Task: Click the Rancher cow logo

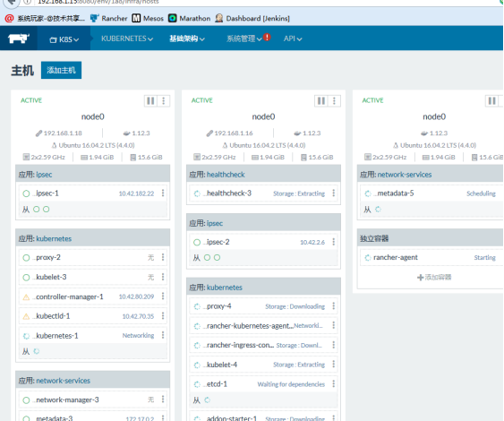Action: [x=19, y=39]
